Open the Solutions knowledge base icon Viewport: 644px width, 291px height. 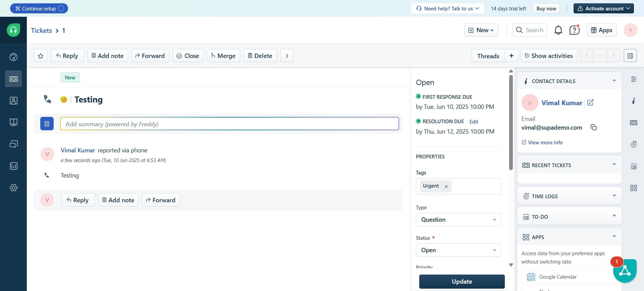coord(13,123)
